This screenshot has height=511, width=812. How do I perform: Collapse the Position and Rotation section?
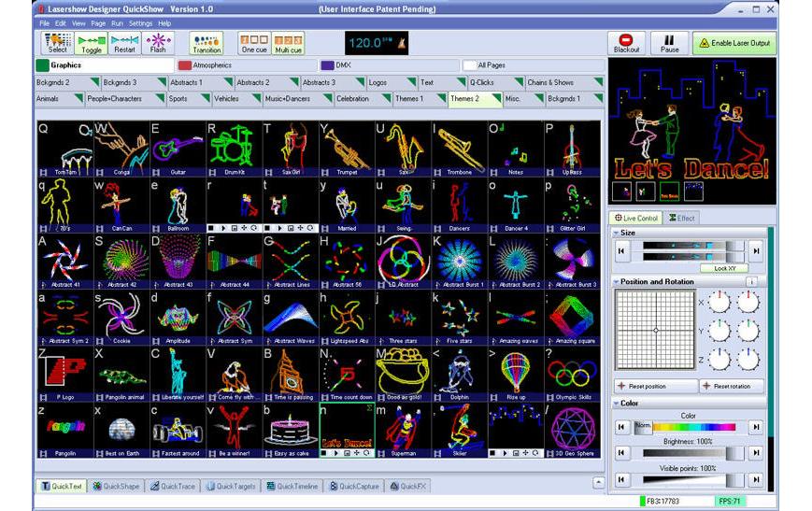[x=617, y=281]
